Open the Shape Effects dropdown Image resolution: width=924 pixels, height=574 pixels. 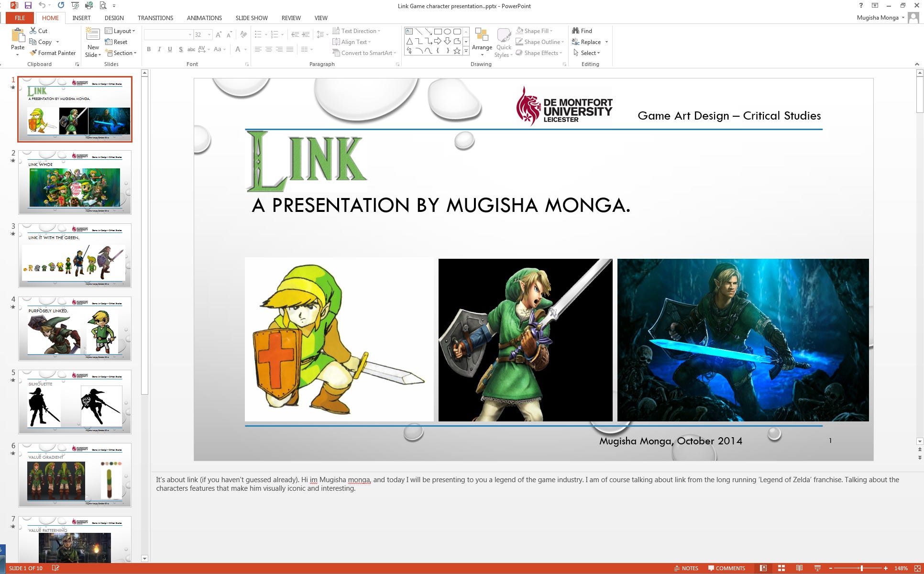pos(539,53)
